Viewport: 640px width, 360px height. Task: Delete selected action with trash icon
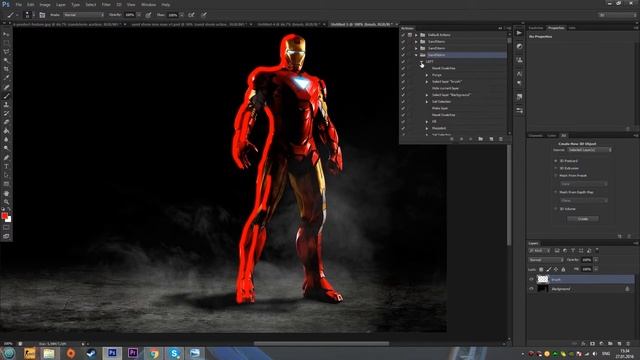[501, 139]
